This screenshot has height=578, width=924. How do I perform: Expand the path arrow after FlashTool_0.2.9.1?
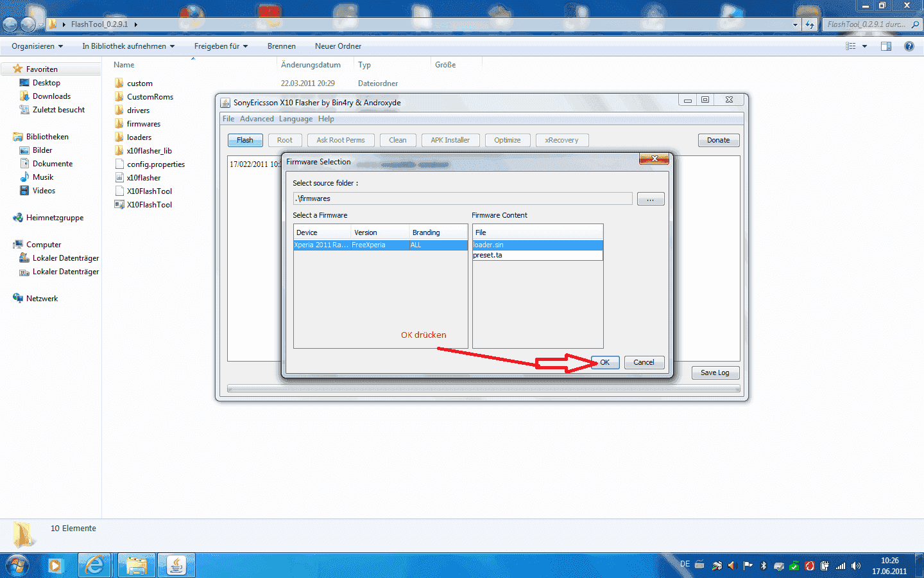click(x=135, y=24)
